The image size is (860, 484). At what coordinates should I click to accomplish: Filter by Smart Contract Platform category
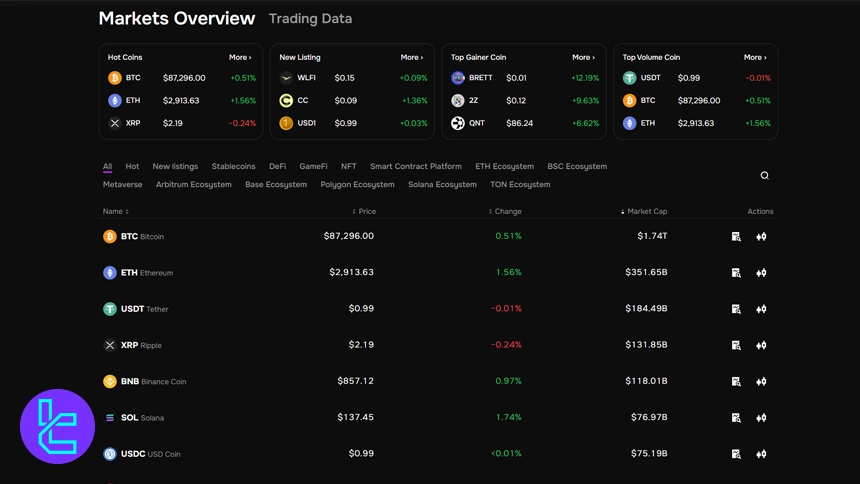pos(416,166)
